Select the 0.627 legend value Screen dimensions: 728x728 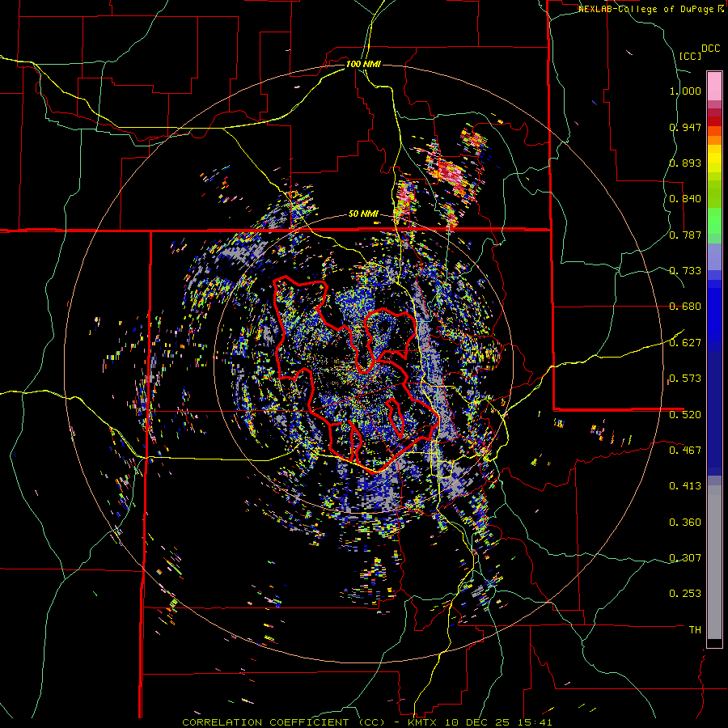point(685,343)
